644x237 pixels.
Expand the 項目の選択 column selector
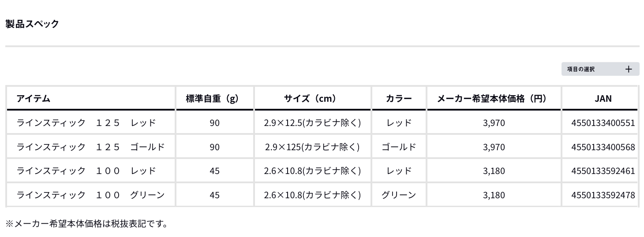coord(599,69)
